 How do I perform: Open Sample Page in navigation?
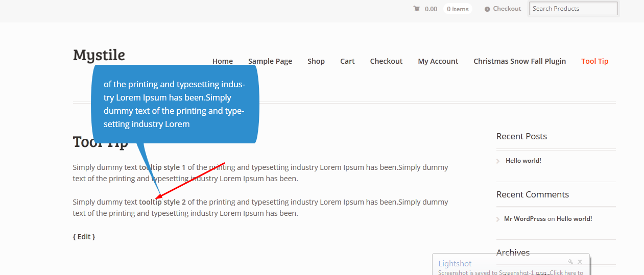pyautogui.click(x=270, y=61)
